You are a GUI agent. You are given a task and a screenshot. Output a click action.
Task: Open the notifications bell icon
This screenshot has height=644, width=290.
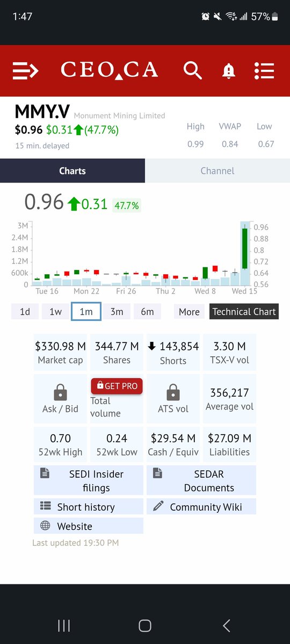229,71
